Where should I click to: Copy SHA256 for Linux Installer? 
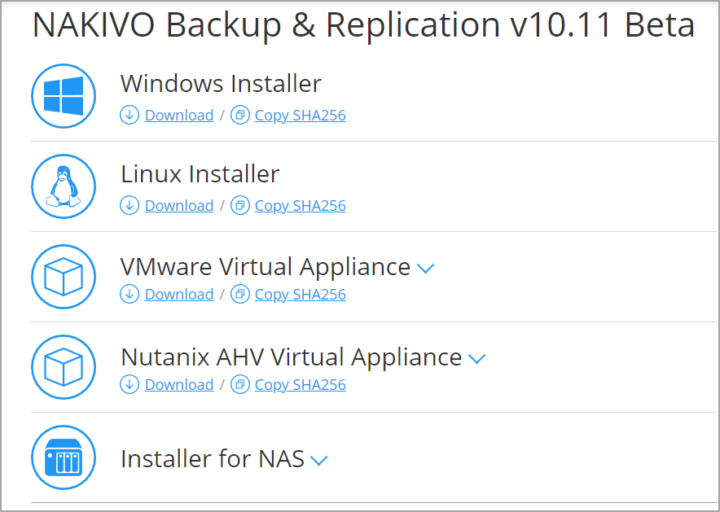tap(300, 205)
